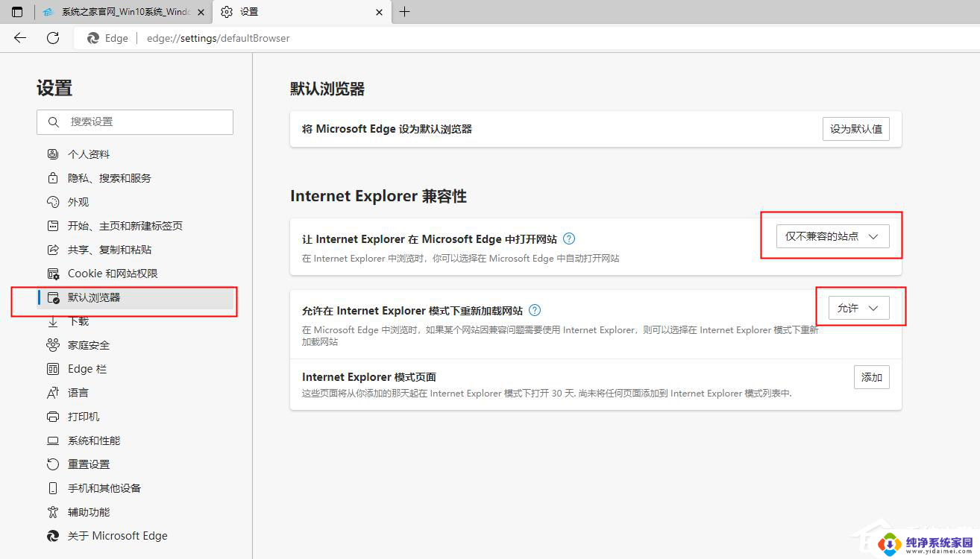This screenshot has width=980, height=559.
Task: Open a new tab with plus button
Action: coord(404,12)
